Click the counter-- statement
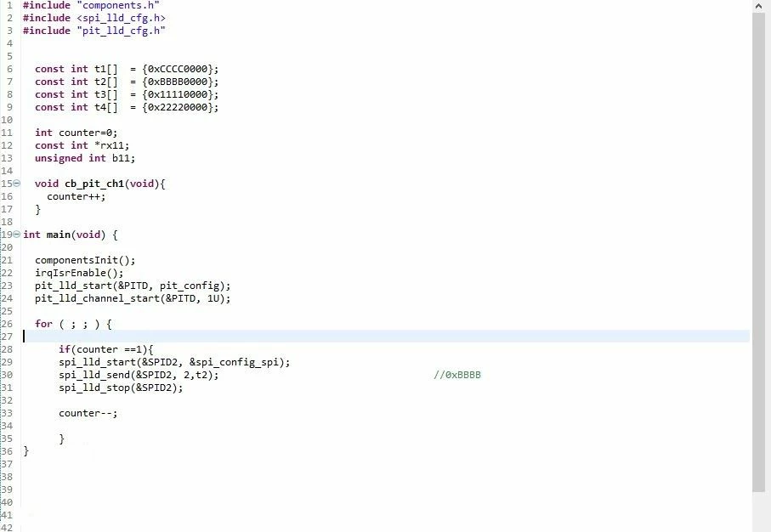This screenshot has width=771, height=532. 88,414
